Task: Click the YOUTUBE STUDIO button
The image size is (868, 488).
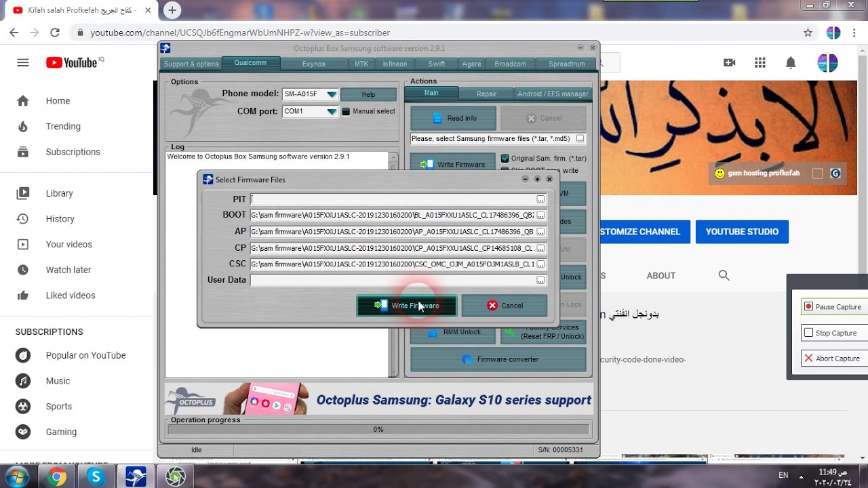Action: click(742, 232)
